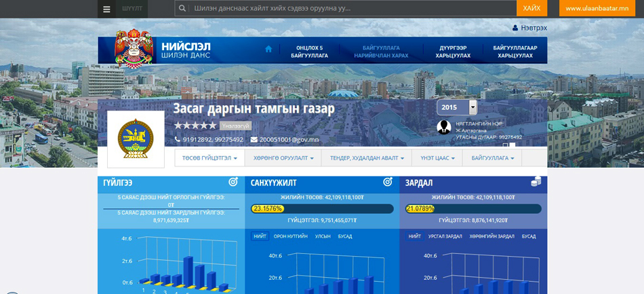Click the target icon in Гүйлгээ panel
Screen dimensions: 644x294
[233, 182]
